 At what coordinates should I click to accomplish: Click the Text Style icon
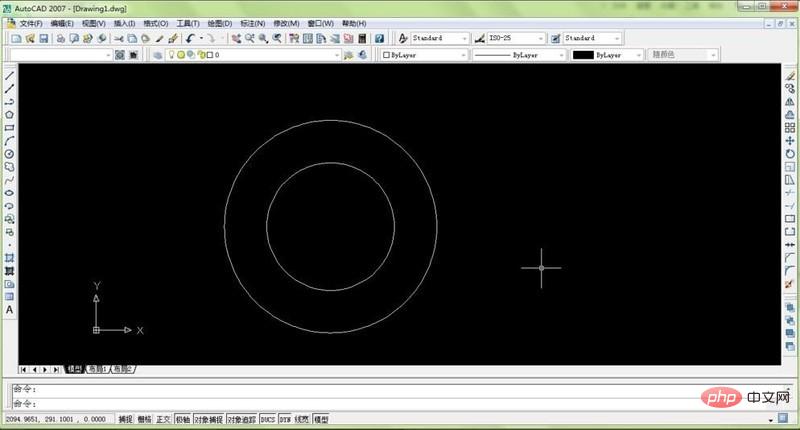pos(403,38)
